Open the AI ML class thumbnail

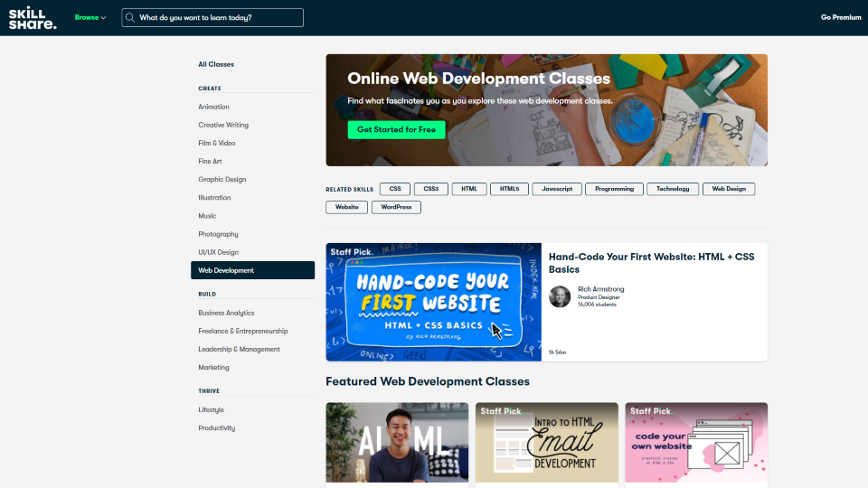397,443
